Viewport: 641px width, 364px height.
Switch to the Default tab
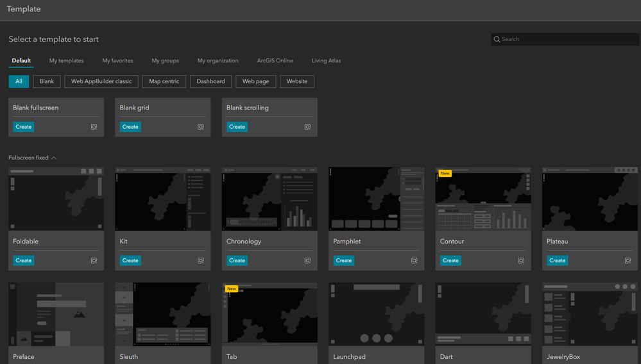coord(21,60)
